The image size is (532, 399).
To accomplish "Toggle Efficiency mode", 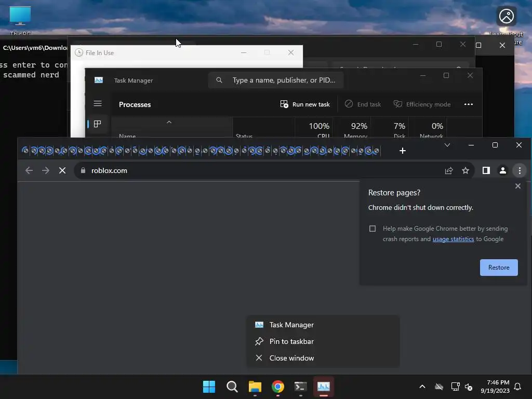I will pyautogui.click(x=422, y=104).
